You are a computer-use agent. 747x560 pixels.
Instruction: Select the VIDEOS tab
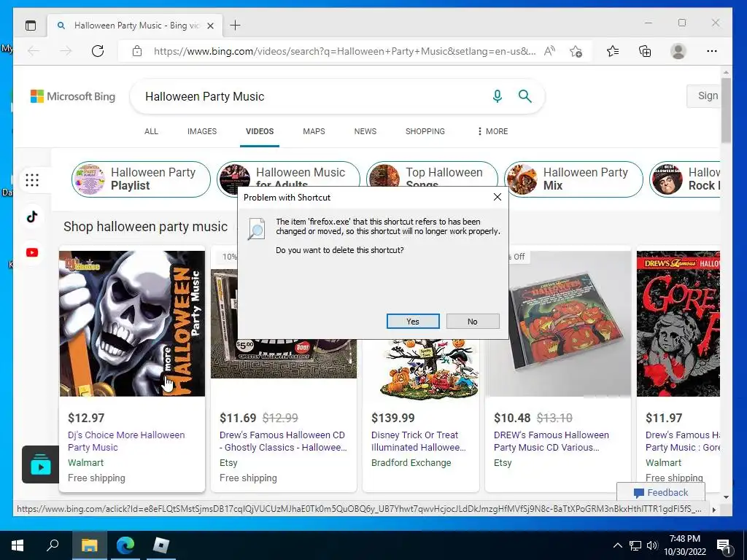[260, 131]
